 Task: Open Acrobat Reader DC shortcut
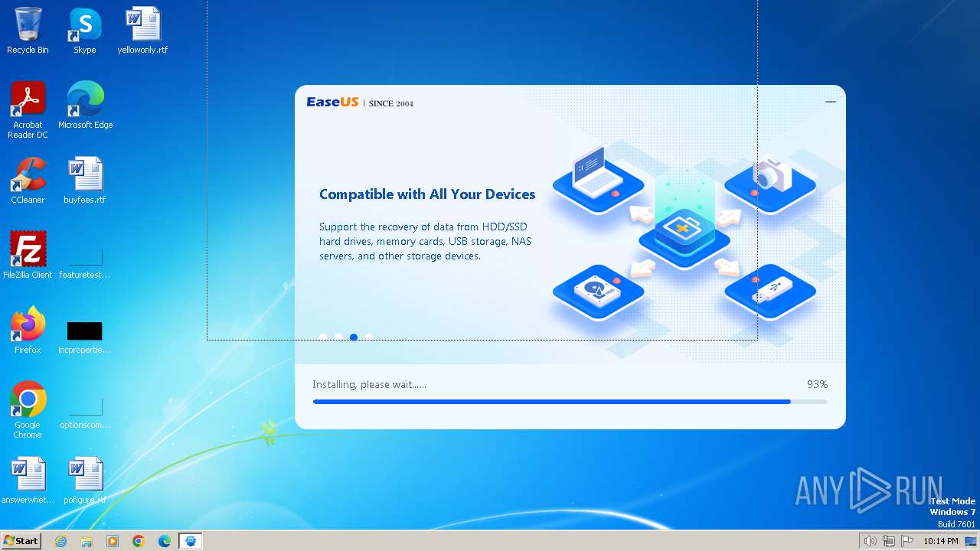coord(28,110)
